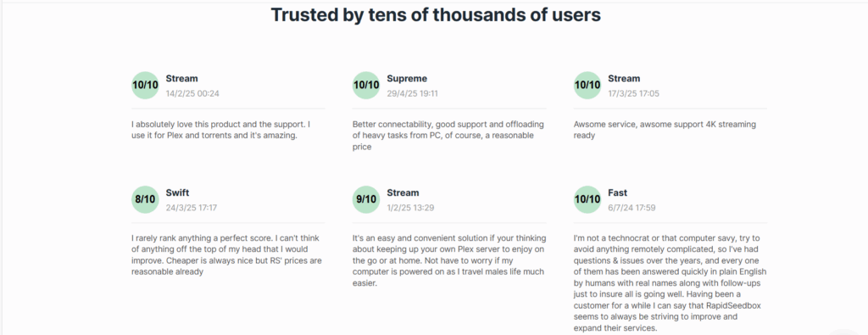Click the review mentioning 4K streaming ready
This screenshot has height=335, width=868.
pos(665,130)
